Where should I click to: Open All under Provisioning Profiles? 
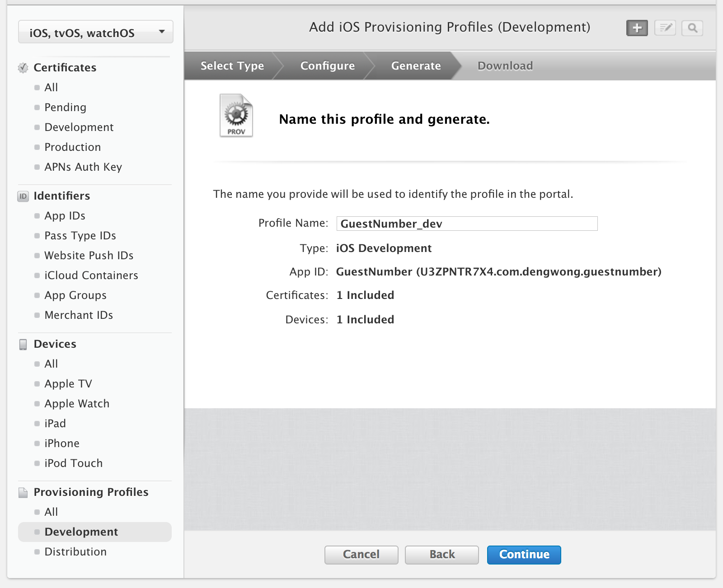(51, 512)
